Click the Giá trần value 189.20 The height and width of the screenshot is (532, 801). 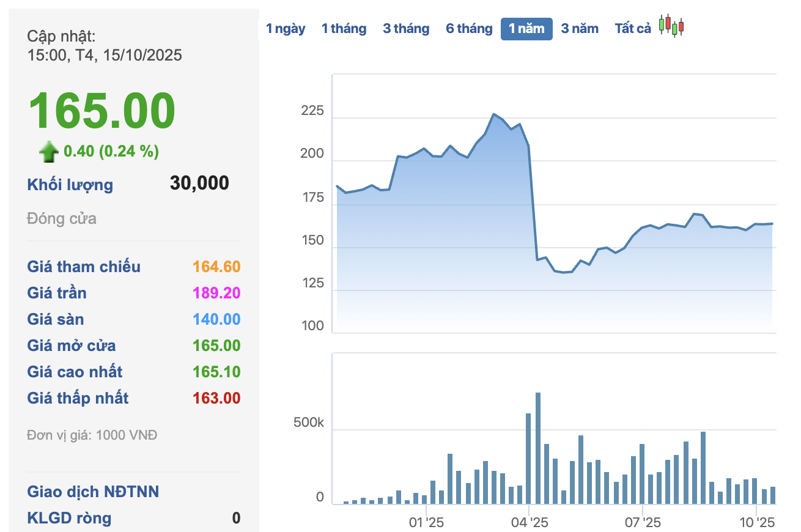tap(216, 293)
